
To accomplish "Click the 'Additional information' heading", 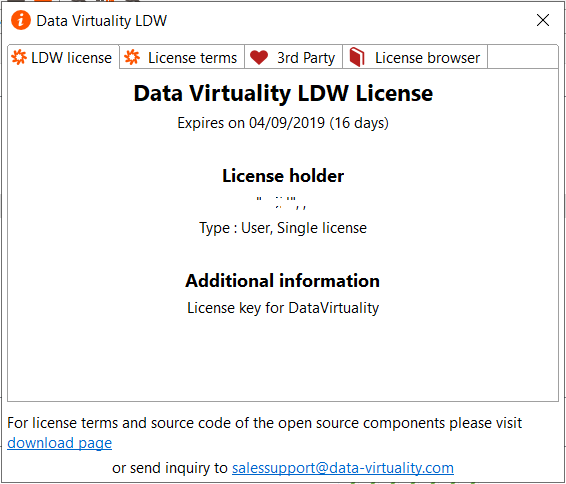I will (x=283, y=280).
